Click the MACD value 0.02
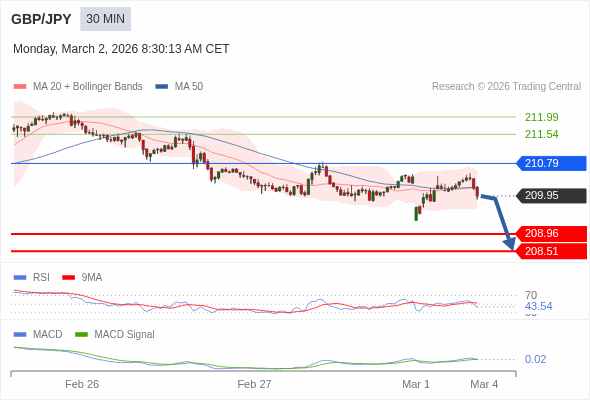 point(535,359)
